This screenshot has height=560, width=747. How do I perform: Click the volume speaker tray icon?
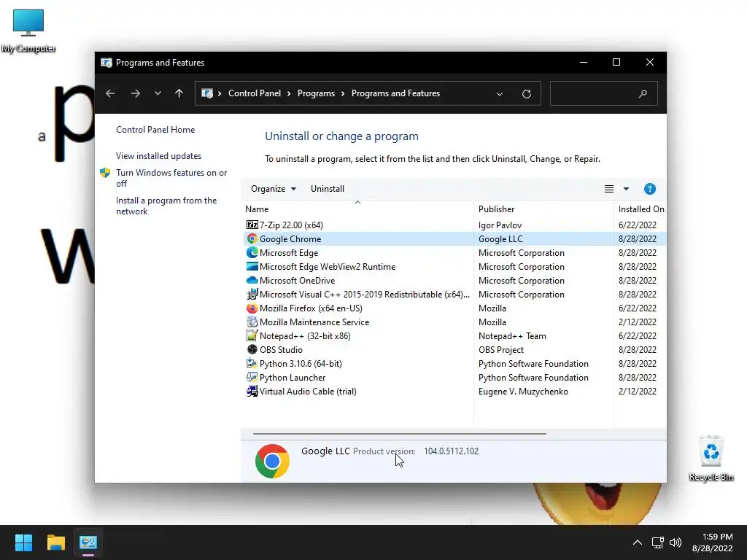coord(675,542)
